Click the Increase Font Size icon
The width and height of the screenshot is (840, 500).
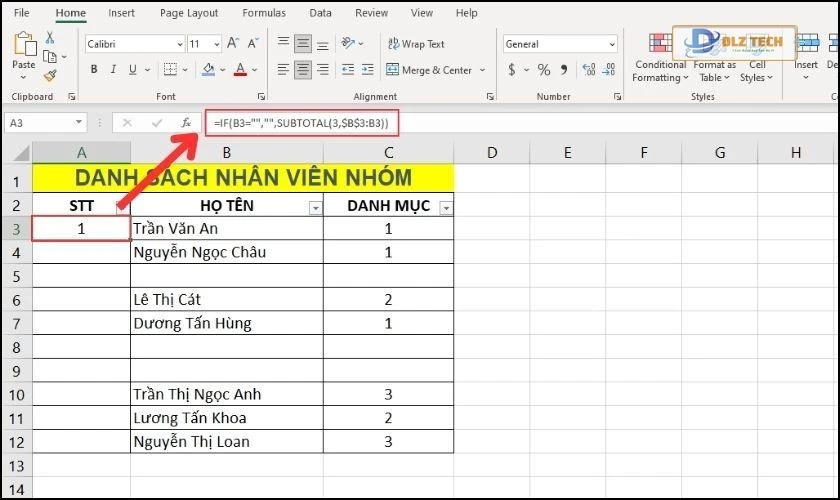(x=233, y=44)
